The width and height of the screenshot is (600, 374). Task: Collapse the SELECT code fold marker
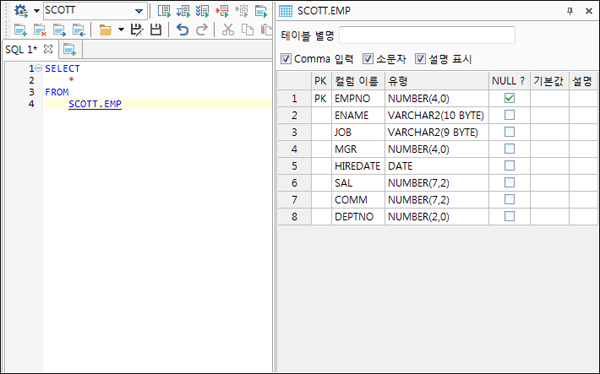[38, 69]
